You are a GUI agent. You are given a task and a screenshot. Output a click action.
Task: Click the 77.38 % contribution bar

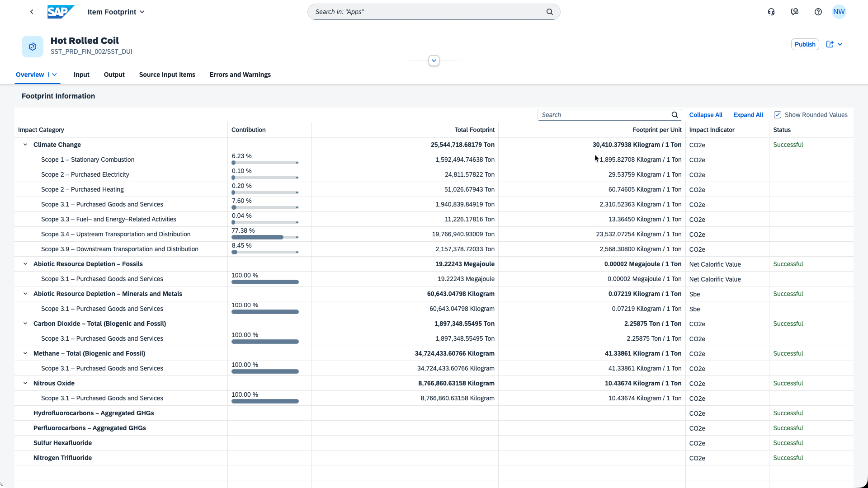click(265, 237)
